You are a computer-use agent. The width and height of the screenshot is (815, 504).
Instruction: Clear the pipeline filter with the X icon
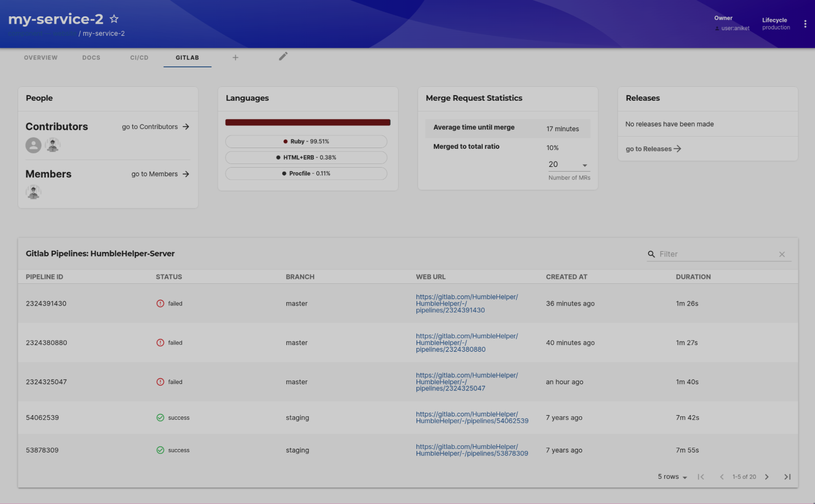(x=782, y=254)
